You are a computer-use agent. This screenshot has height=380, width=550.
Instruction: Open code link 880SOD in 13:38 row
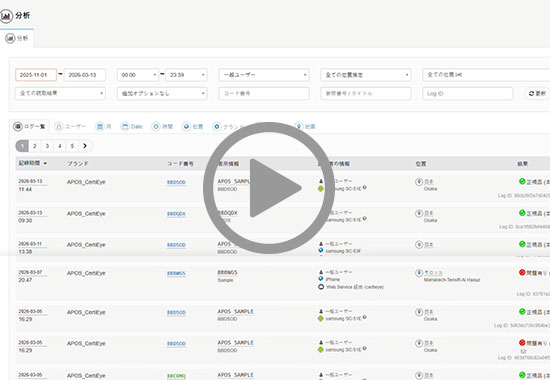(x=176, y=245)
